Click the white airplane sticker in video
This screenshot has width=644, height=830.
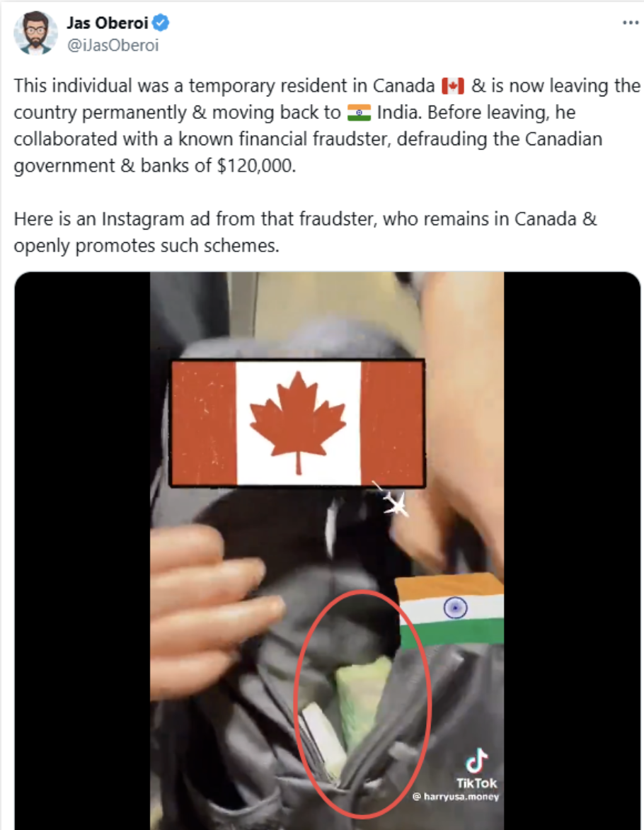pyautogui.click(x=392, y=499)
